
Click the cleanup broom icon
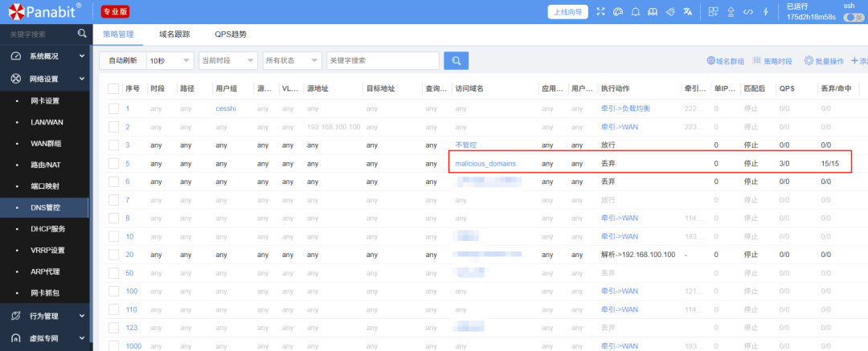click(669, 11)
